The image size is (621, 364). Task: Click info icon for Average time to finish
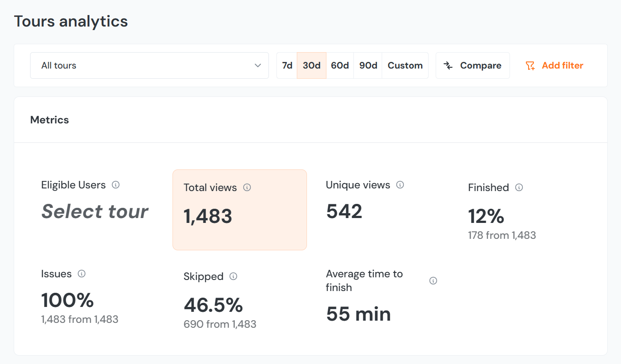click(x=433, y=281)
